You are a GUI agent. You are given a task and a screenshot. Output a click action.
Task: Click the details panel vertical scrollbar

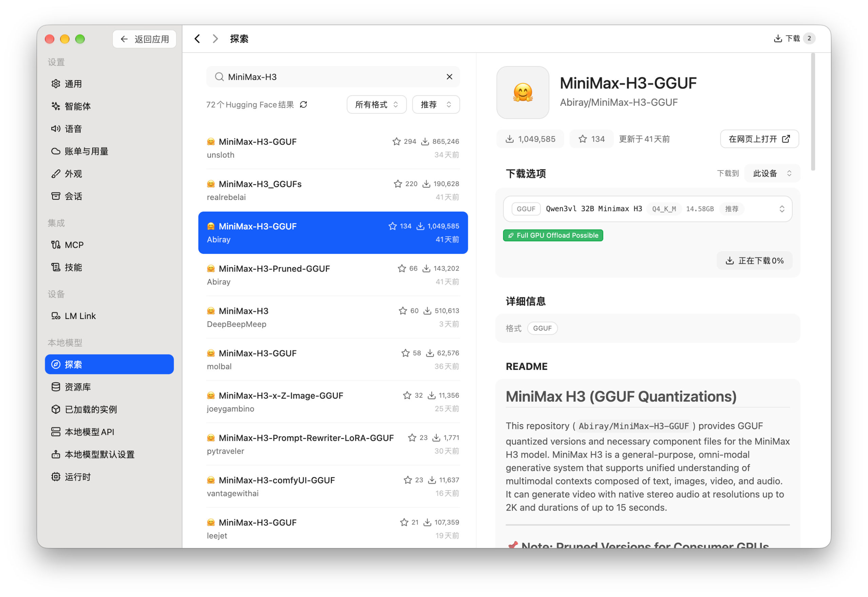coord(813,112)
